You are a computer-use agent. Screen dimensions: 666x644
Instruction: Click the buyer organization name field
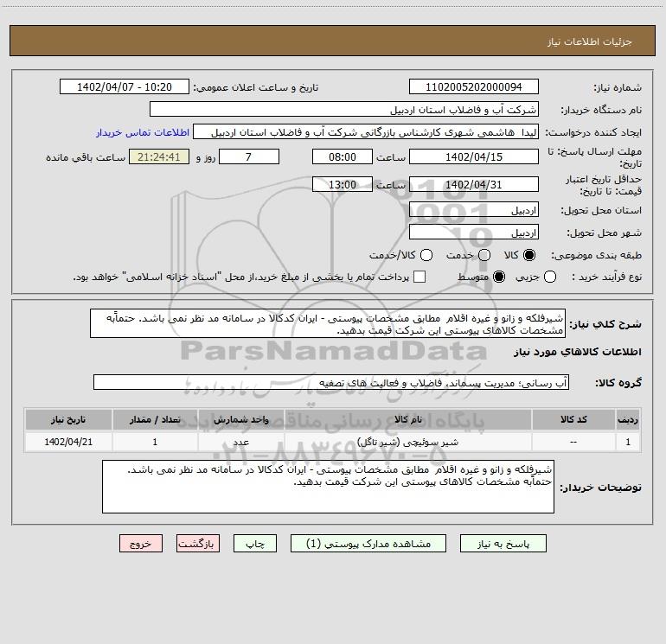344,110
